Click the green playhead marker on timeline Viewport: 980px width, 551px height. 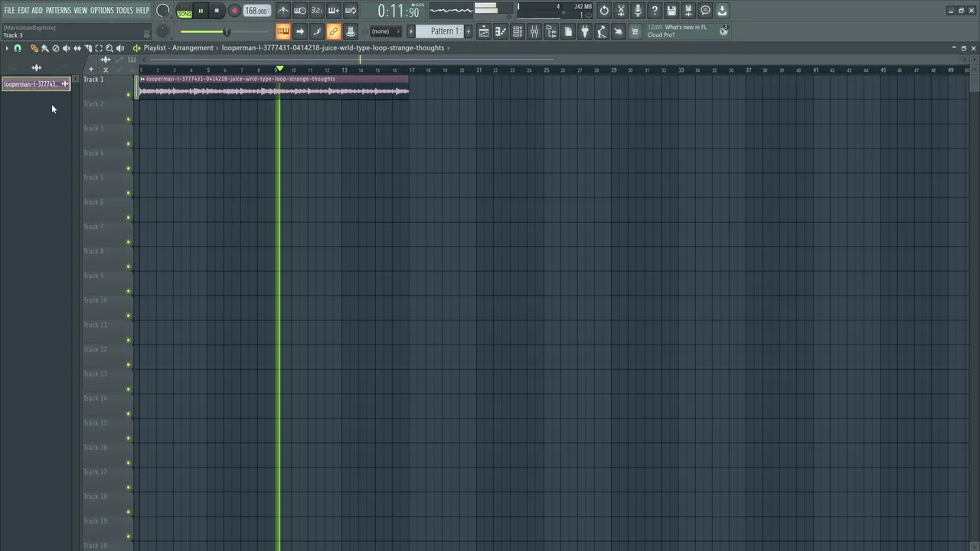(x=279, y=70)
